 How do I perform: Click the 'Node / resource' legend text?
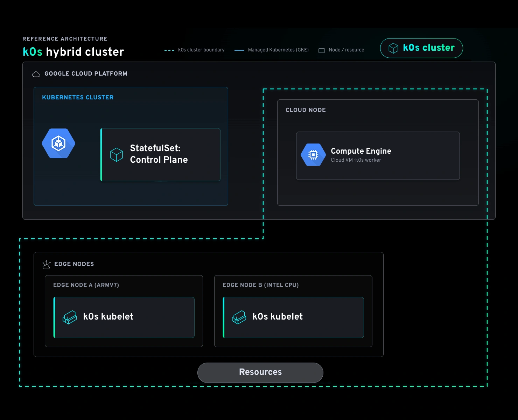pos(346,50)
